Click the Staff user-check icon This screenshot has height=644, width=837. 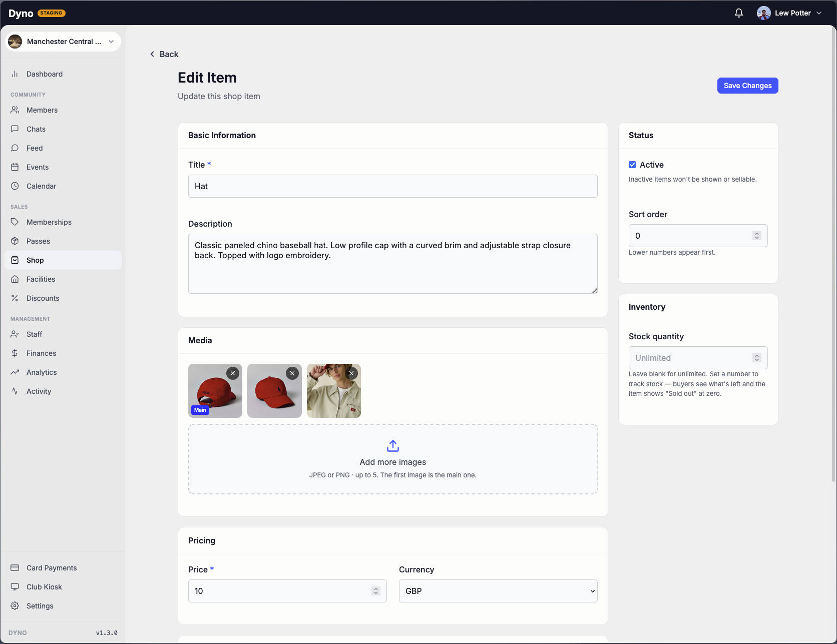15,334
